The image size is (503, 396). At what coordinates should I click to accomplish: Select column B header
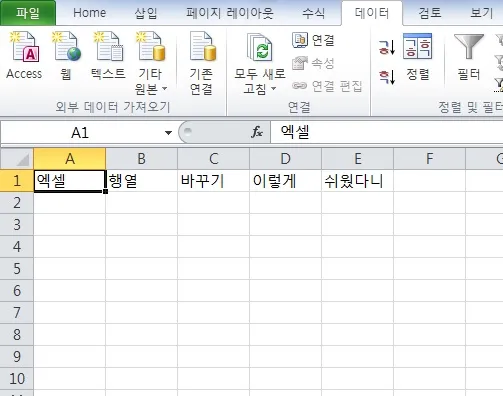142,159
